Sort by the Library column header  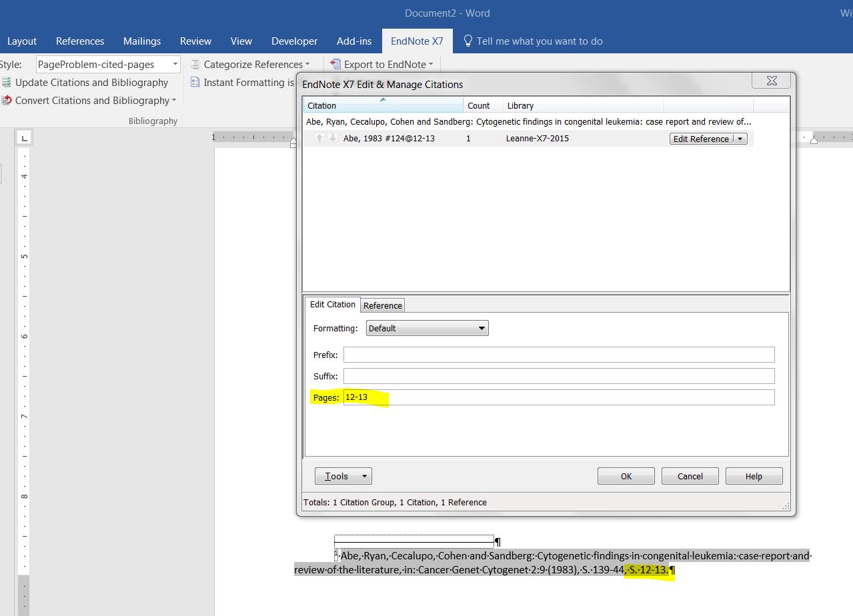click(x=583, y=105)
